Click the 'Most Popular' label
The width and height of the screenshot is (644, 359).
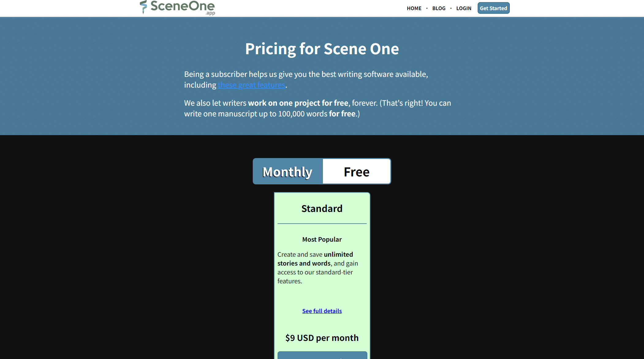[322, 239]
